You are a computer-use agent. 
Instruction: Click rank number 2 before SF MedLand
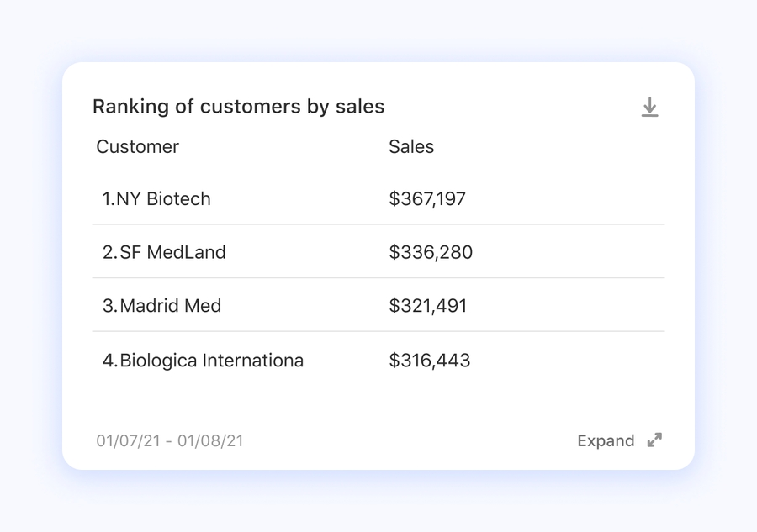click(109, 252)
